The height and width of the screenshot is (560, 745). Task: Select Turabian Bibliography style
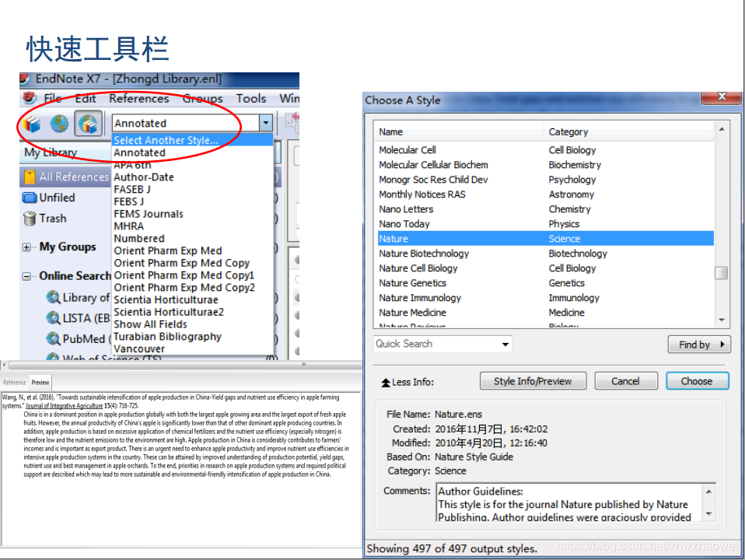(192, 337)
